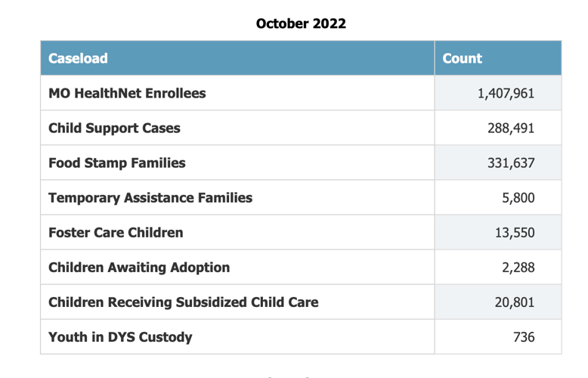
Task: Click the October 2022 table title
Action: click(x=301, y=23)
